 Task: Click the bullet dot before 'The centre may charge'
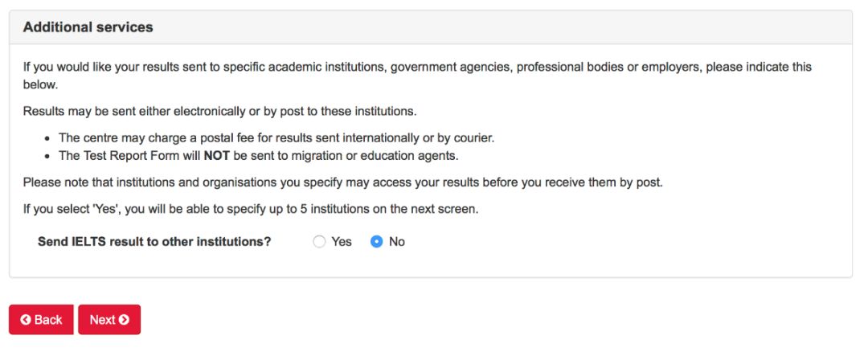pyautogui.click(x=47, y=138)
